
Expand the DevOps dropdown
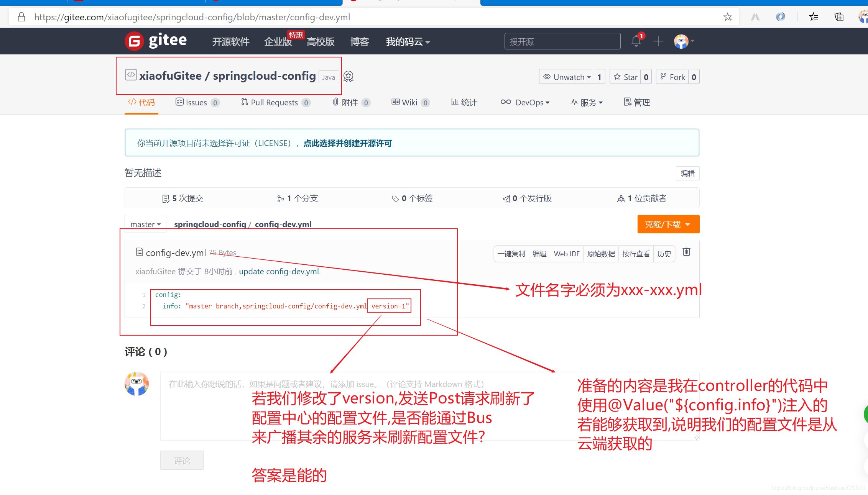click(525, 102)
